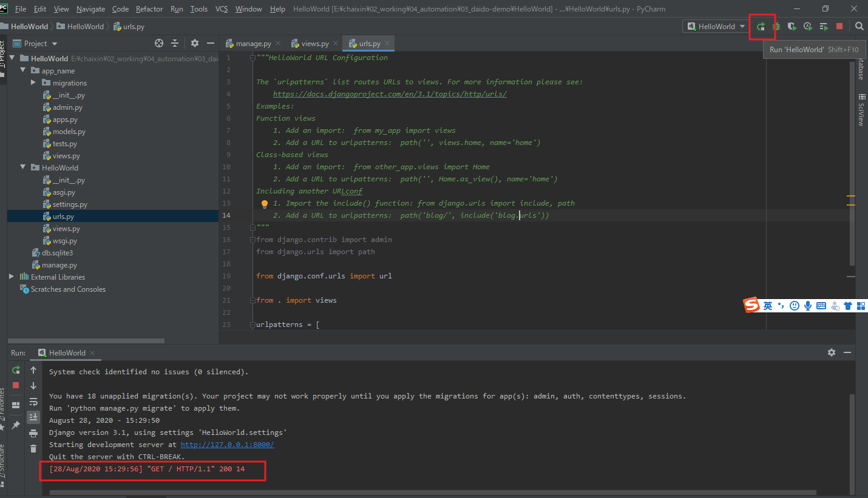Viewport: 868px width, 498px height.
Task: Stop the process with Run panel red square
Action: [x=16, y=385]
